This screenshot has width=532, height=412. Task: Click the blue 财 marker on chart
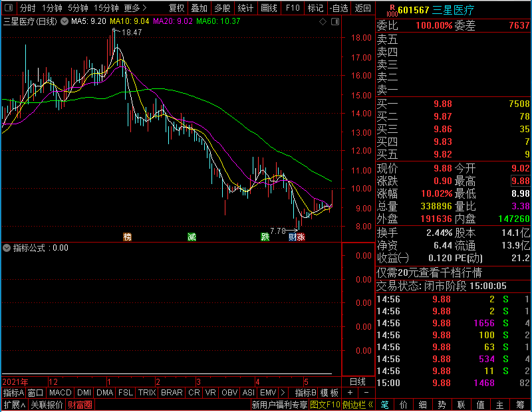point(293,237)
